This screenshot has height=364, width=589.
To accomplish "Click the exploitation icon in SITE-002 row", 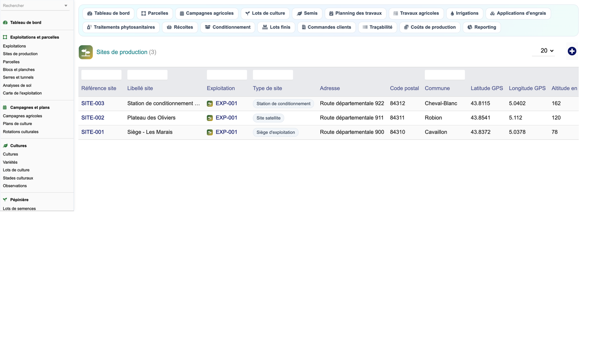I will (210, 118).
